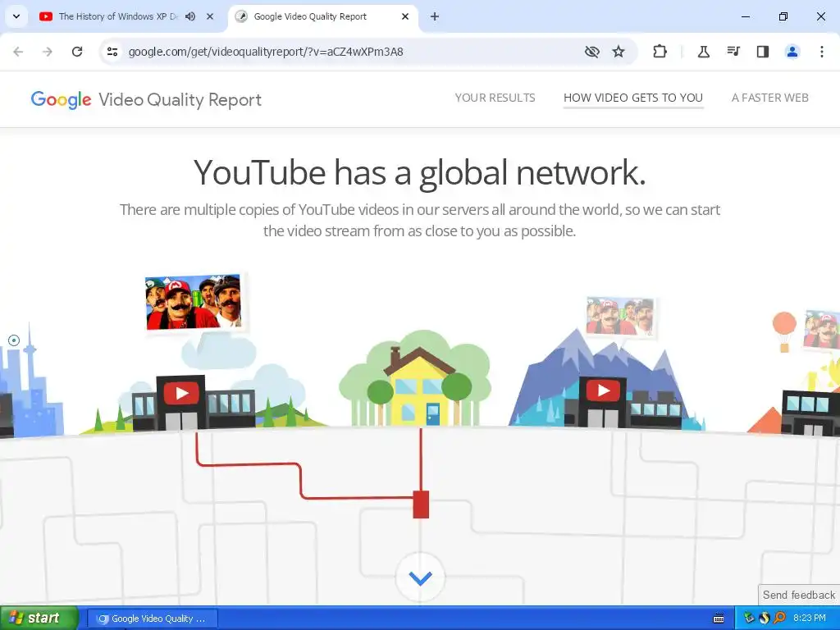Open the media controls icon
This screenshot has height=630, width=840.
coord(733,52)
